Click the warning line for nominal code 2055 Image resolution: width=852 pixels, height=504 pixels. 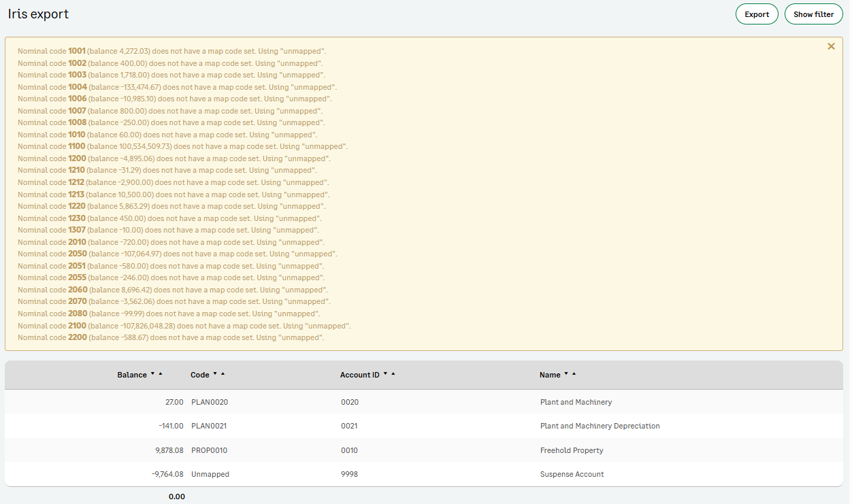click(x=171, y=278)
